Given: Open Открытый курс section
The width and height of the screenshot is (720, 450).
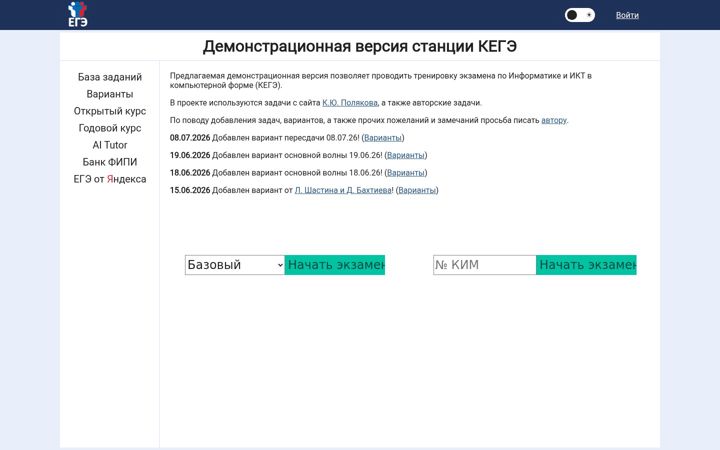Looking at the screenshot, I should coord(110,111).
